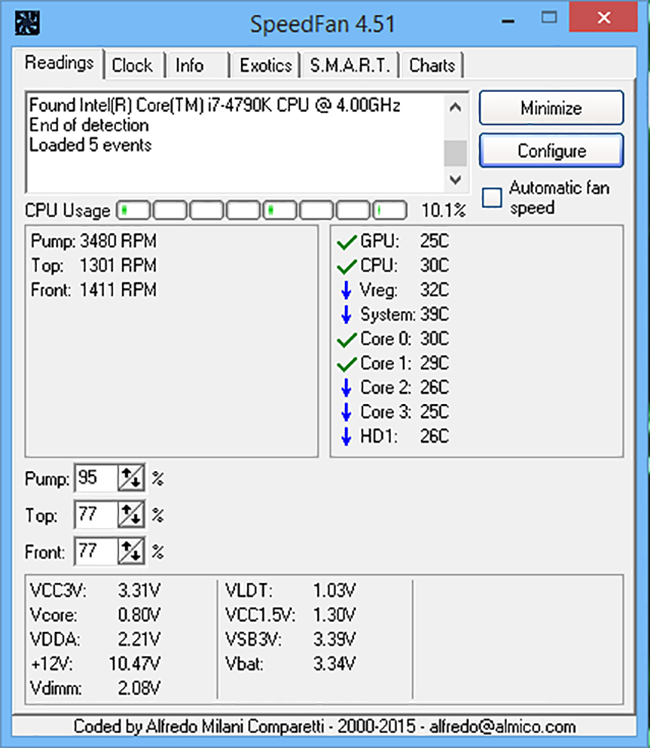
Task: Close the SpeedFan window
Action: [x=603, y=18]
